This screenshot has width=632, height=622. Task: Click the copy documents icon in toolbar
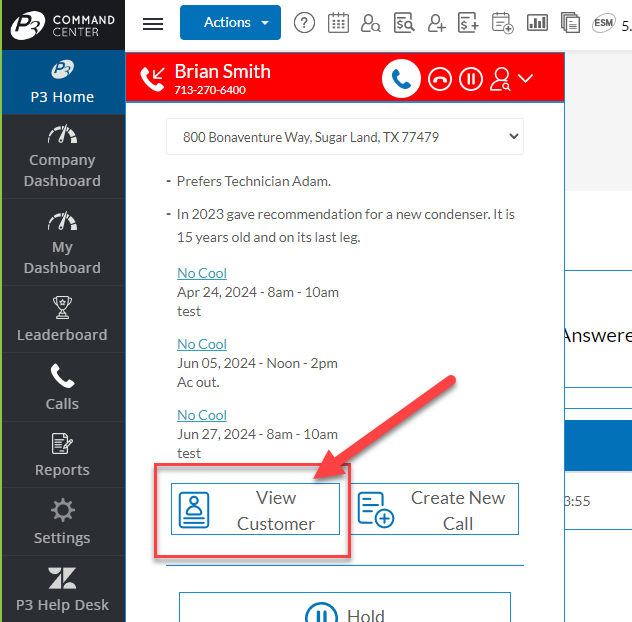(570, 23)
